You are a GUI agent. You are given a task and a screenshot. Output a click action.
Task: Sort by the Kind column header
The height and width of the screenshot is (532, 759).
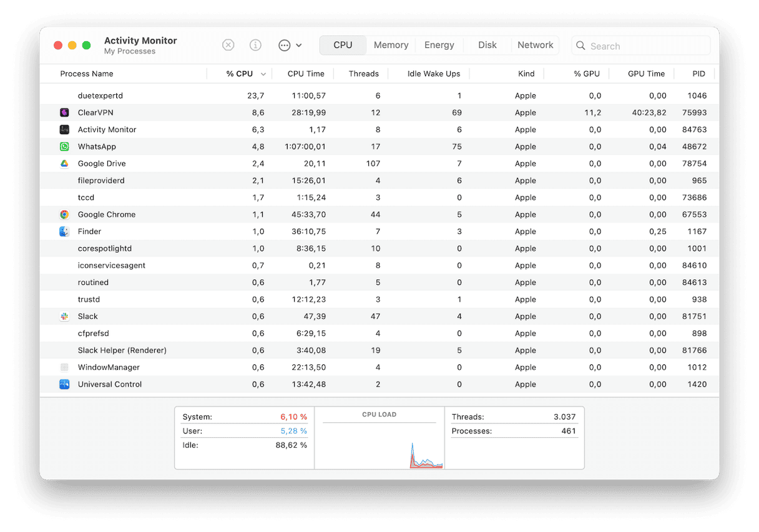pyautogui.click(x=526, y=74)
